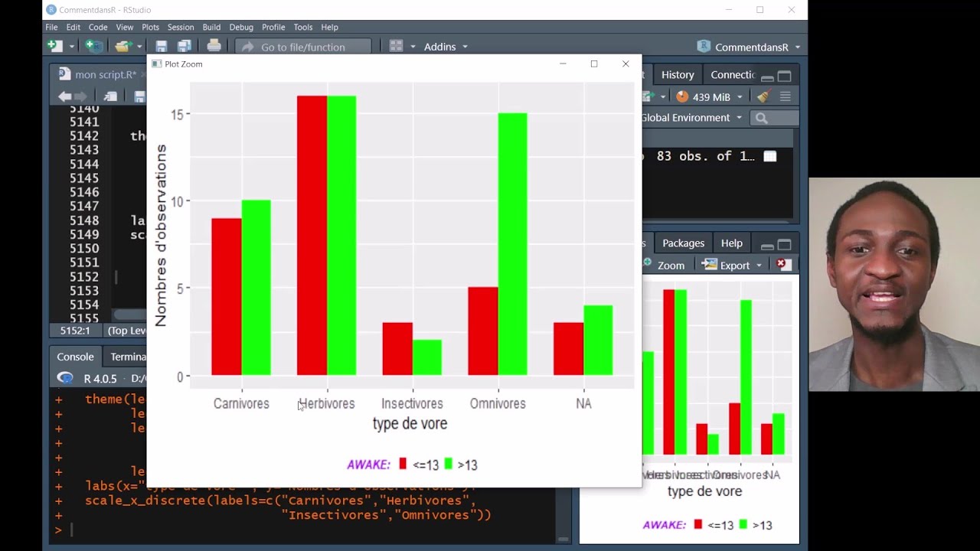
Task: Maximize the Plot Zoom window
Action: [x=594, y=64]
